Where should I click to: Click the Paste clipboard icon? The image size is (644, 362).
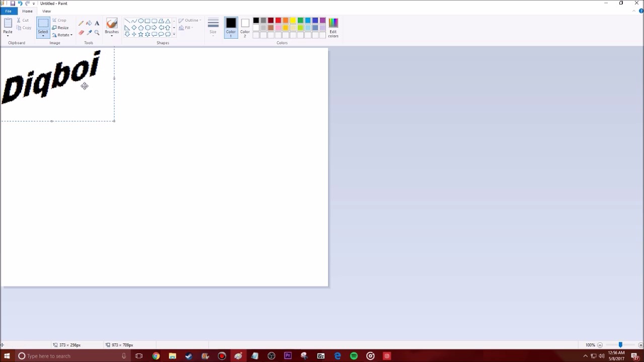point(8,24)
